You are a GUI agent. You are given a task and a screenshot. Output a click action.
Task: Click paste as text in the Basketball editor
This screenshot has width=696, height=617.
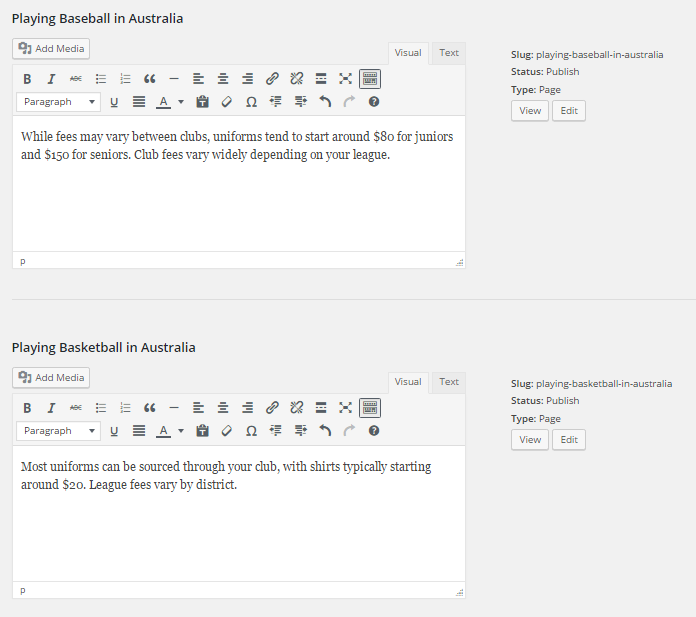coord(203,431)
